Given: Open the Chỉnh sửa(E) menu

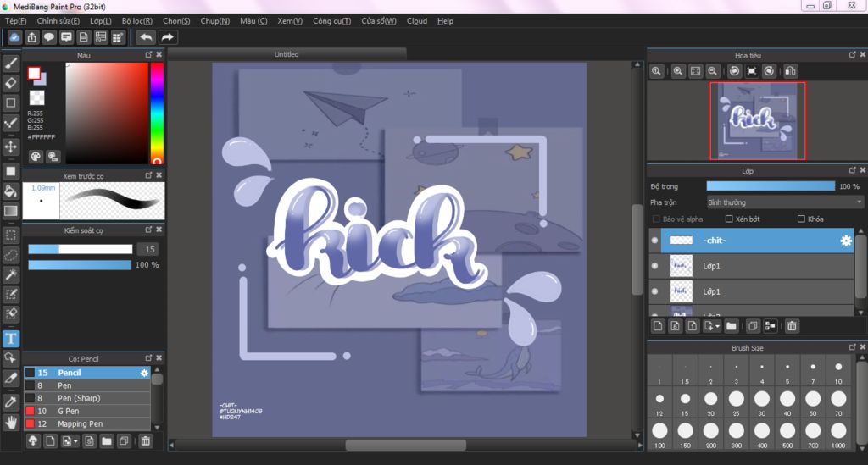Looking at the screenshot, I should click(x=58, y=21).
